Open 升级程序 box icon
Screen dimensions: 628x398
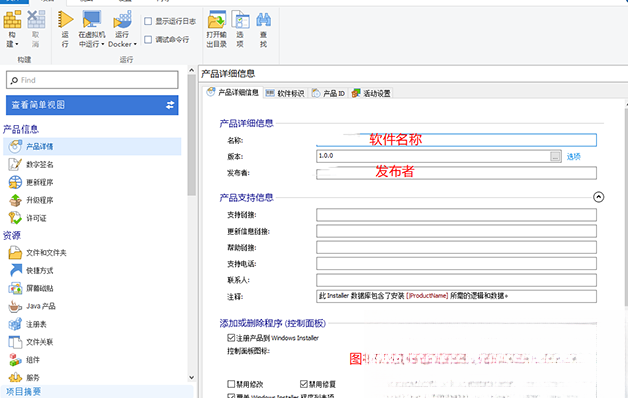tap(15, 200)
